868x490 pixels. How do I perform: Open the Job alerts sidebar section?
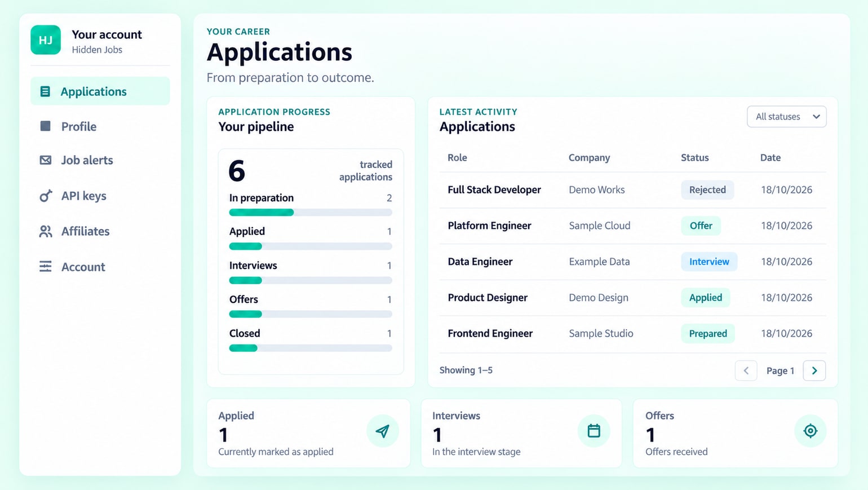pos(100,160)
